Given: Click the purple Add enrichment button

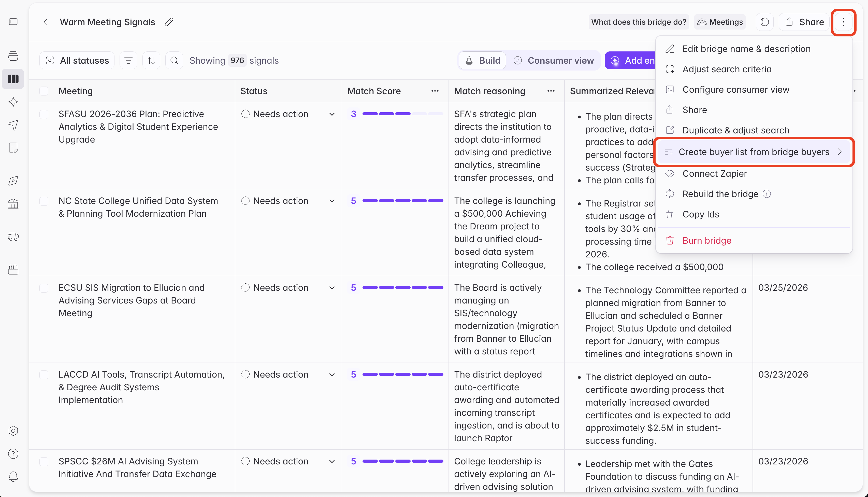Looking at the screenshot, I should point(630,60).
